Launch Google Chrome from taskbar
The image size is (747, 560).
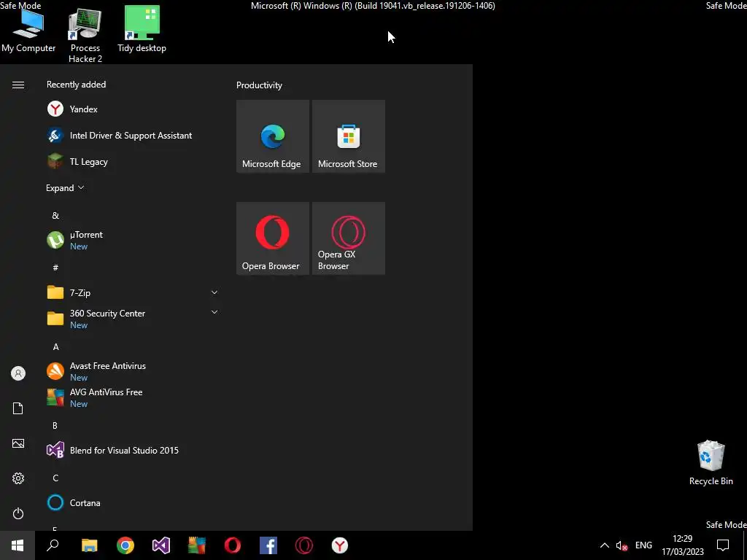tap(125, 545)
